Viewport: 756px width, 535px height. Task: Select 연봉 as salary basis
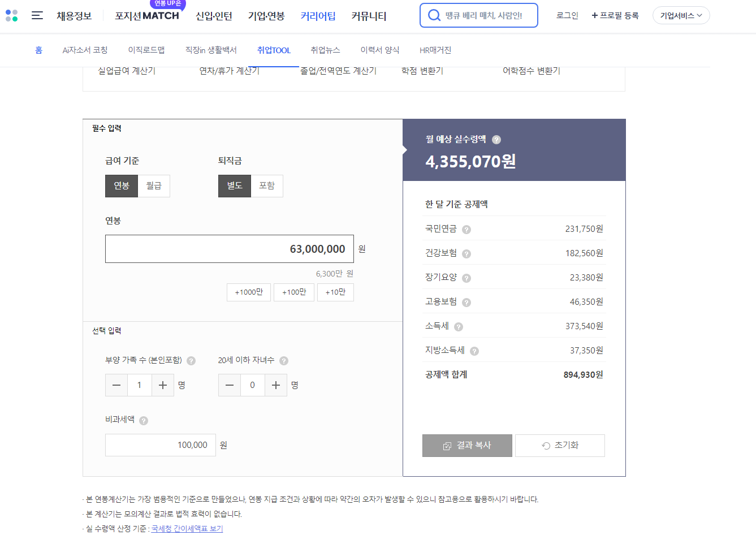122,186
